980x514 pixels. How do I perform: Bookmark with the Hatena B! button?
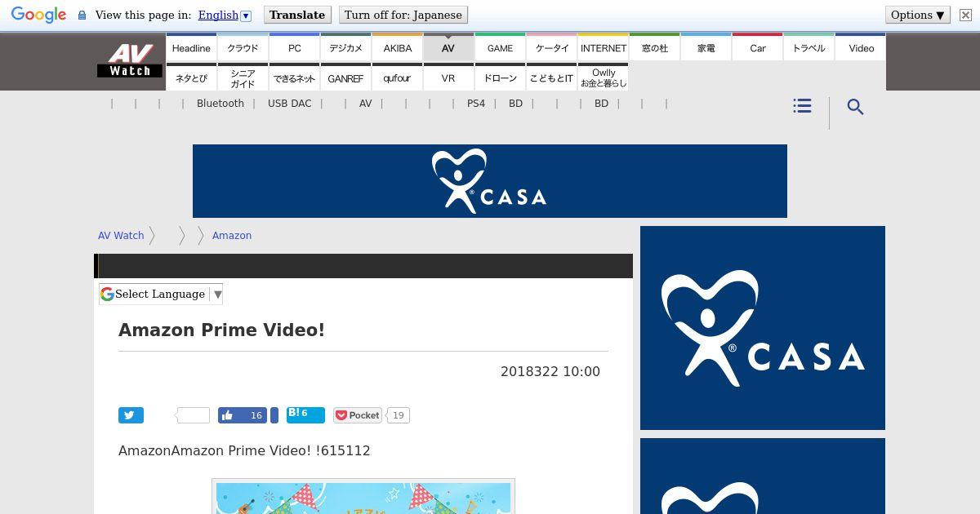305,415
